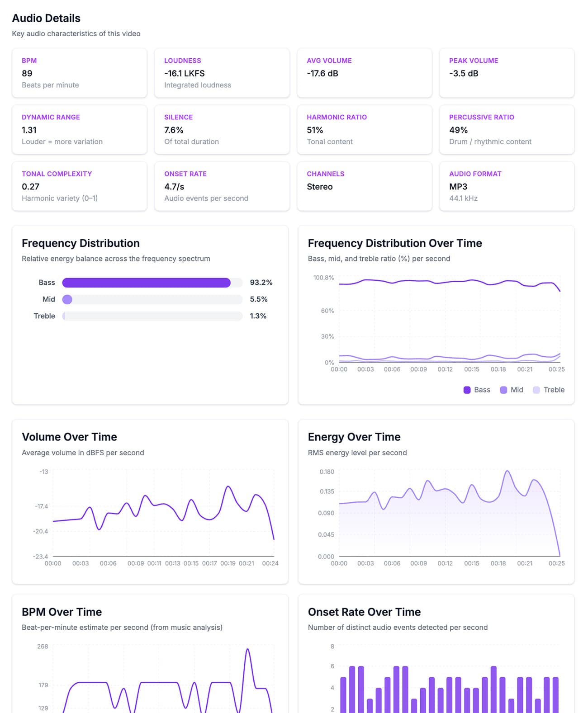Click the "44.1 kHz" sample rate text
588x713 pixels.
tap(463, 198)
